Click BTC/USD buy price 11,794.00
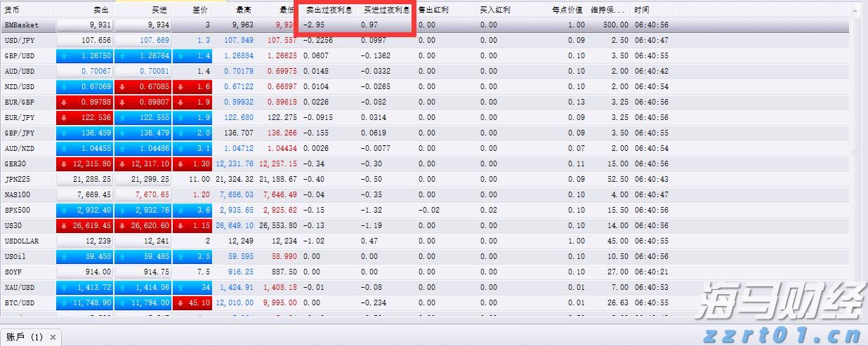 (x=143, y=302)
